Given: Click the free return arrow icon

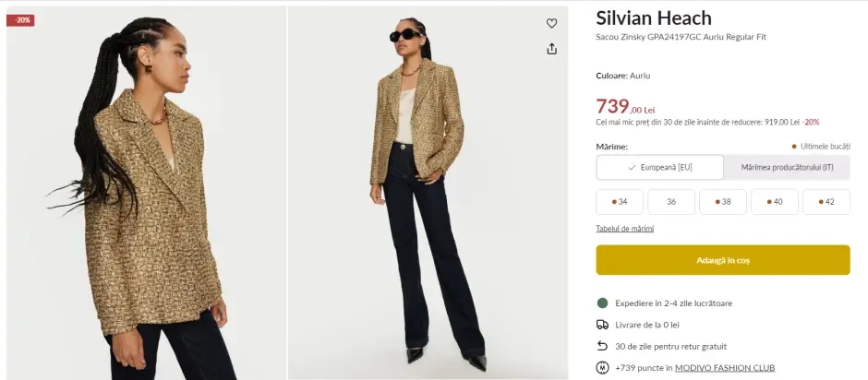Looking at the screenshot, I should point(602,346).
